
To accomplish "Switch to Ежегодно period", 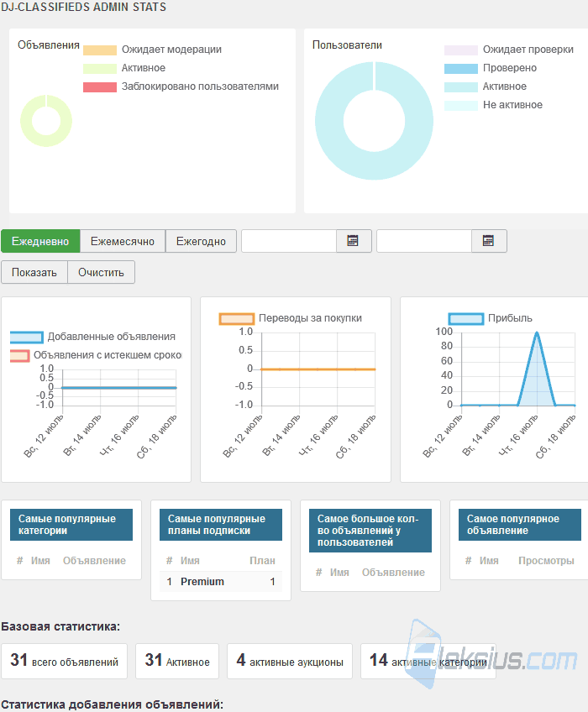I will coord(201,241).
